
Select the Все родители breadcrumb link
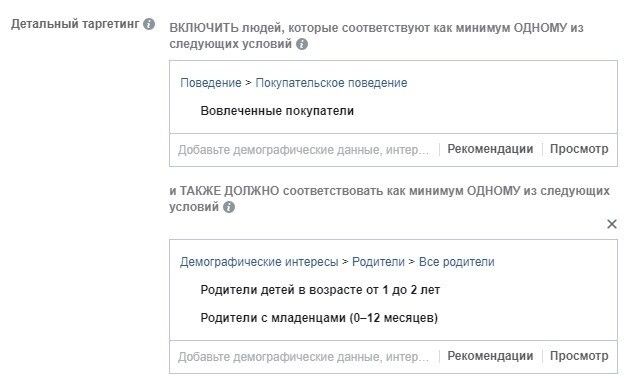tap(457, 262)
